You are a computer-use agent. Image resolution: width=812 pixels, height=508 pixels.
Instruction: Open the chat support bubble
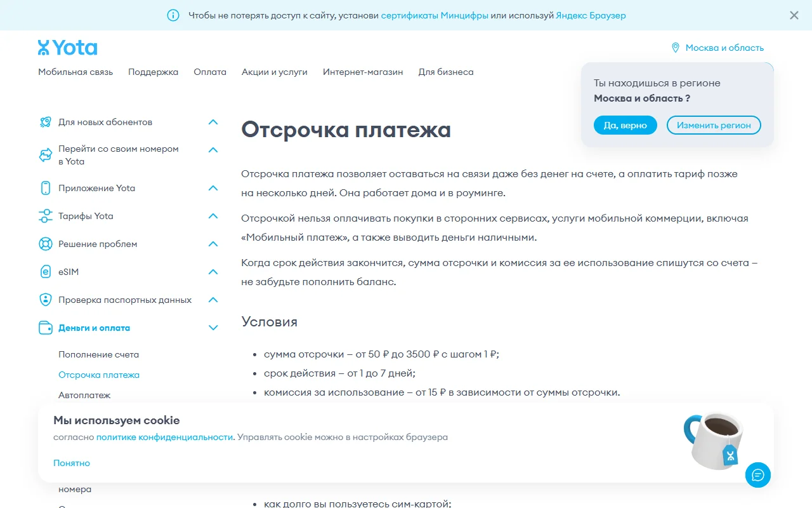click(758, 475)
